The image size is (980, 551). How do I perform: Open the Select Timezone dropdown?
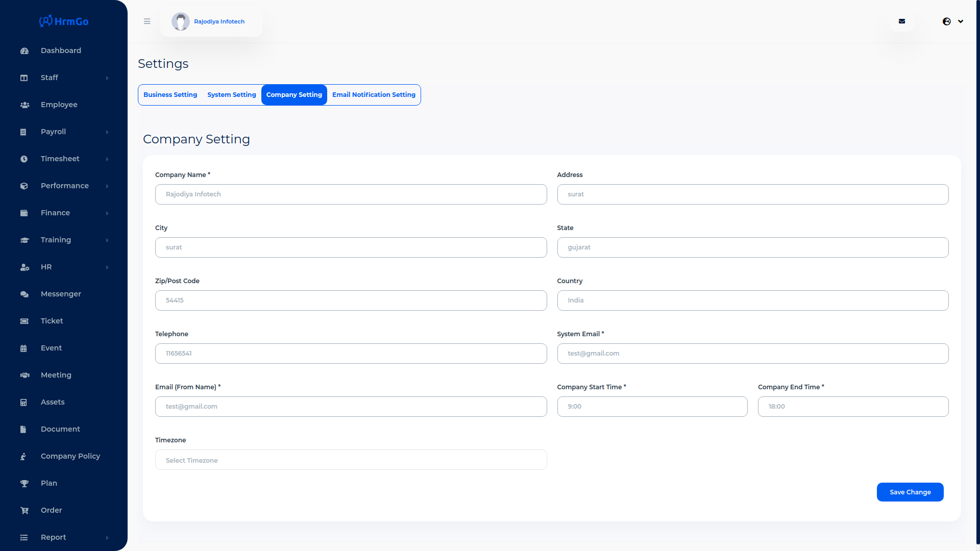(x=351, y=460)
